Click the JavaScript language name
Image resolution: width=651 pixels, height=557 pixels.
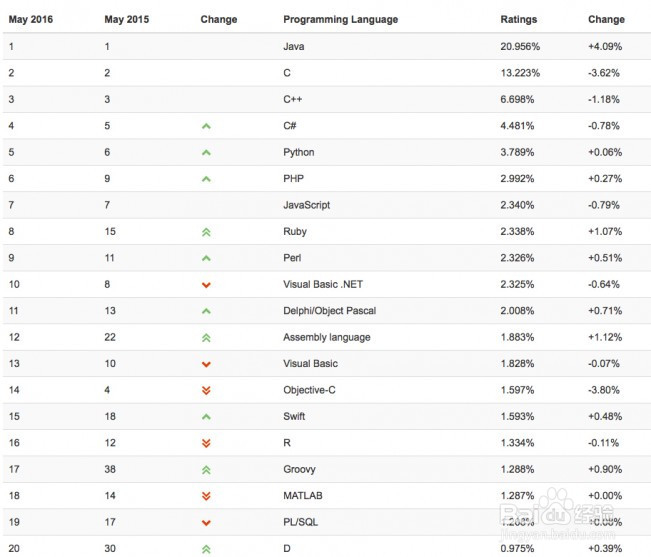point(306,205)
